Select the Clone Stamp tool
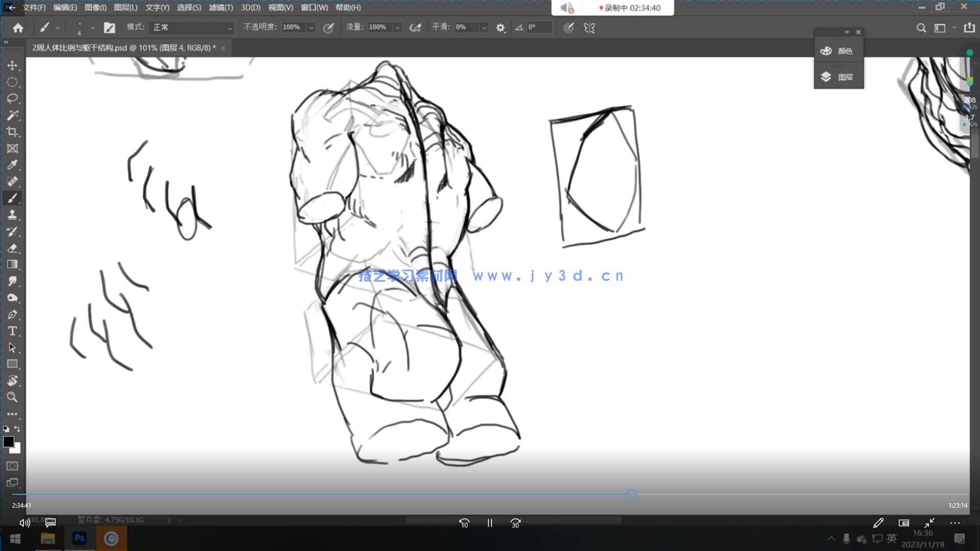 point(12,215)
